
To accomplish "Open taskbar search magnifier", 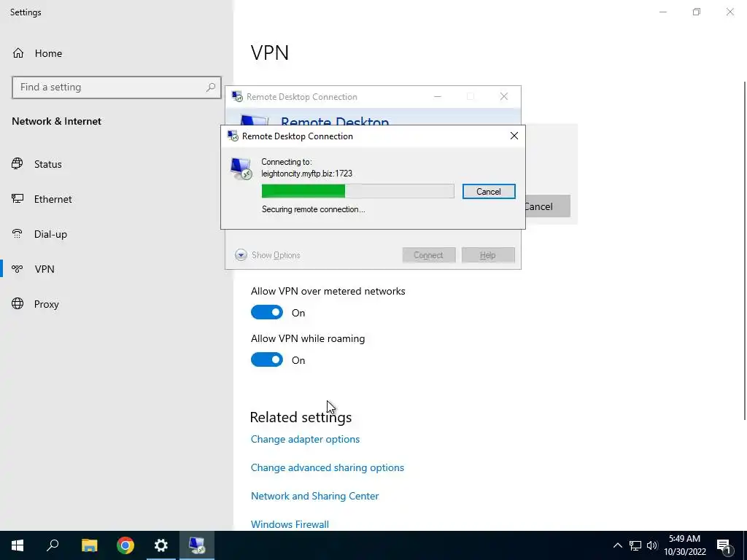I will click(x=53, y=545).
